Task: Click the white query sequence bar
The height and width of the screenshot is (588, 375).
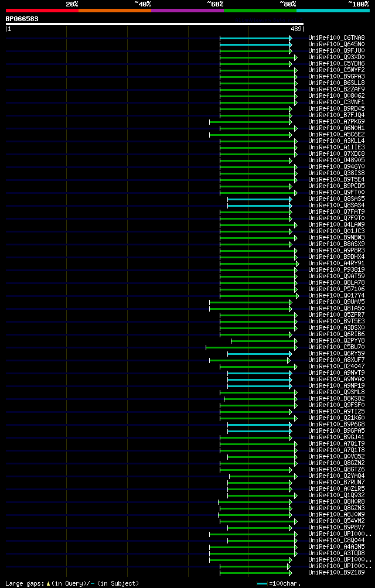Action: [155, 24]
